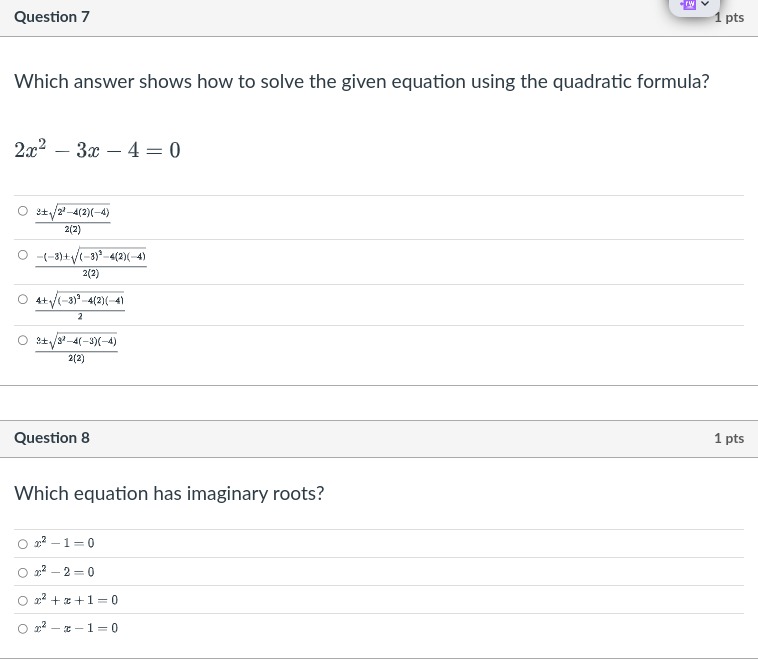758x660 pixels.
Task: Choose the x² + x + 1 = 0 radio button
Action: 23,601
